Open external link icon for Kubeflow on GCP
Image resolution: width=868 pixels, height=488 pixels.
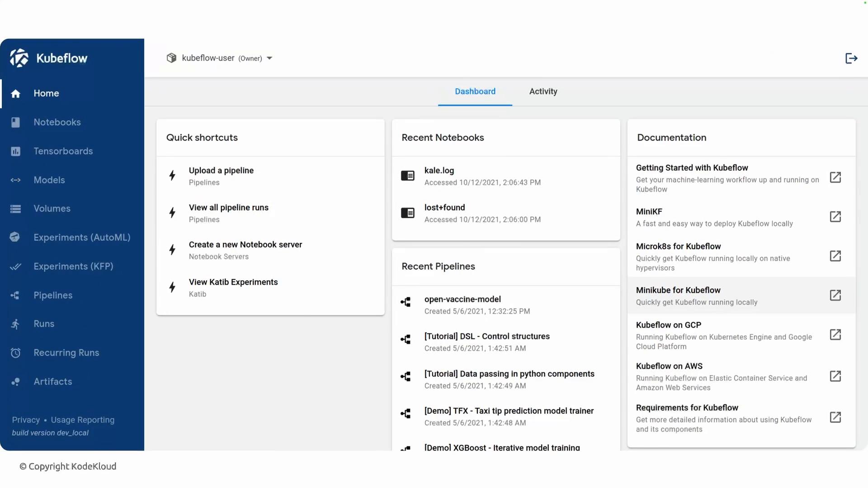pyautogui.click(x=835, y=335)
